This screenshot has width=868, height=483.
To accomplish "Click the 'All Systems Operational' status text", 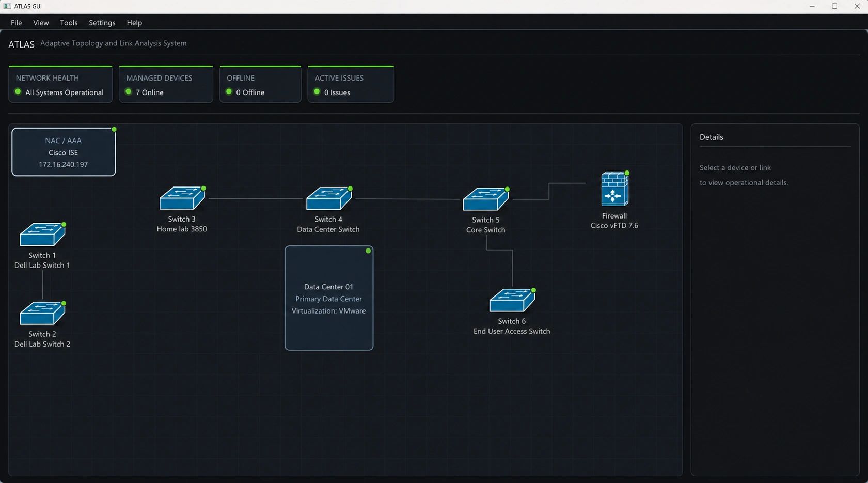I will (x=65, y=92).
